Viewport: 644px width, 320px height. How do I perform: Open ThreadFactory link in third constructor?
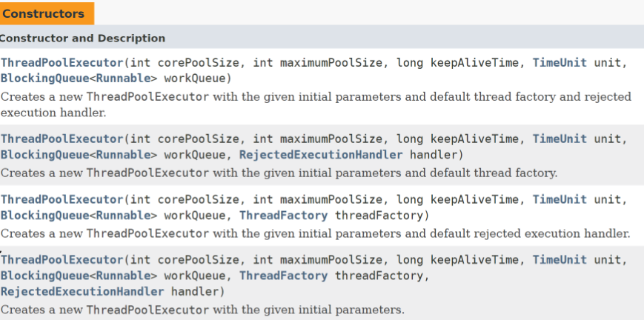tap(283, 216)
